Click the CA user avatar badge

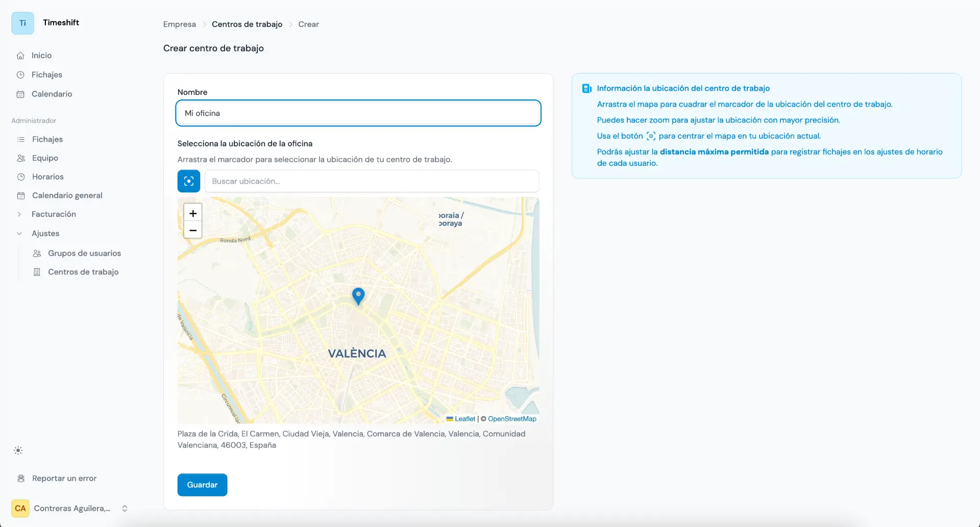[x=20, y=508]
